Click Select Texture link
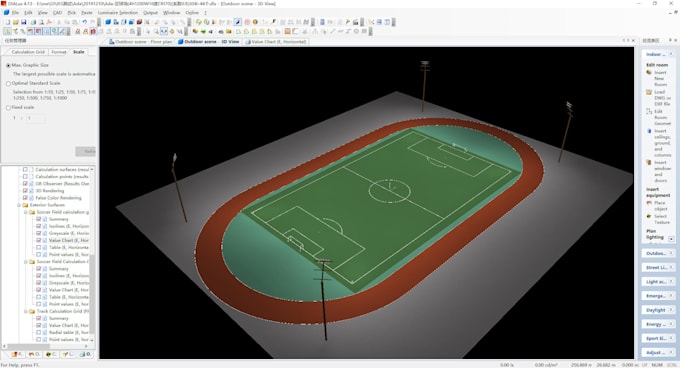Image resolution: width=680 pixels, height=368 pixels. coord(662,219)
